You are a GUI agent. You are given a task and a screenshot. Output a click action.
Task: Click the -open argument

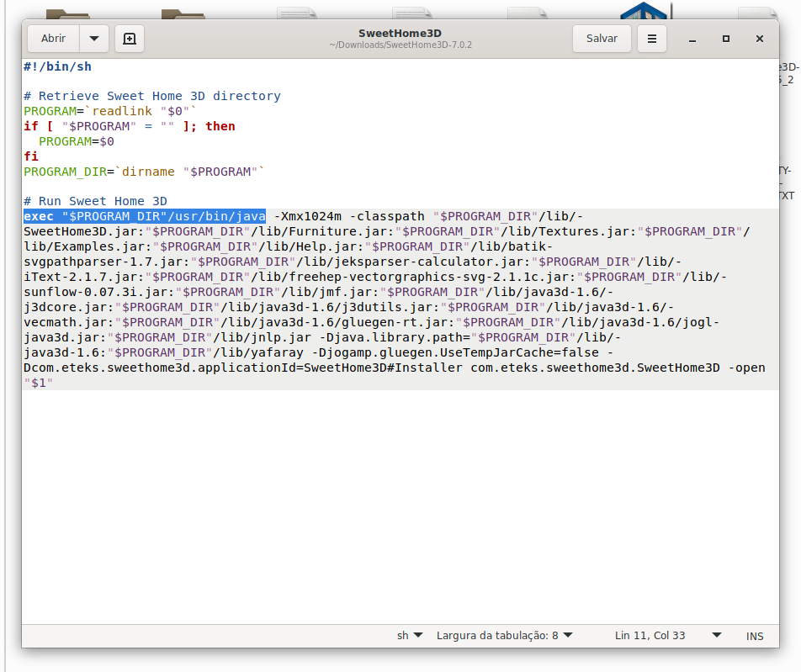tap(746, 368)
